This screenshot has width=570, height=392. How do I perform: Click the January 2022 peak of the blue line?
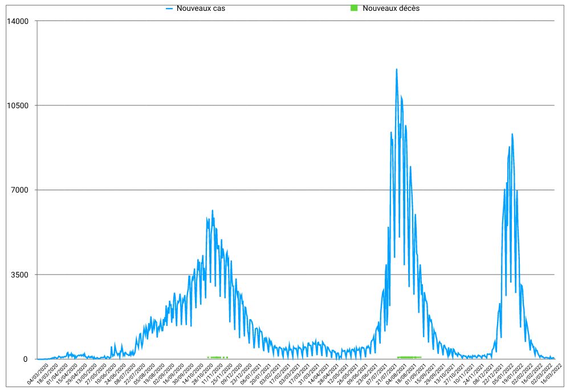[512, 134]
